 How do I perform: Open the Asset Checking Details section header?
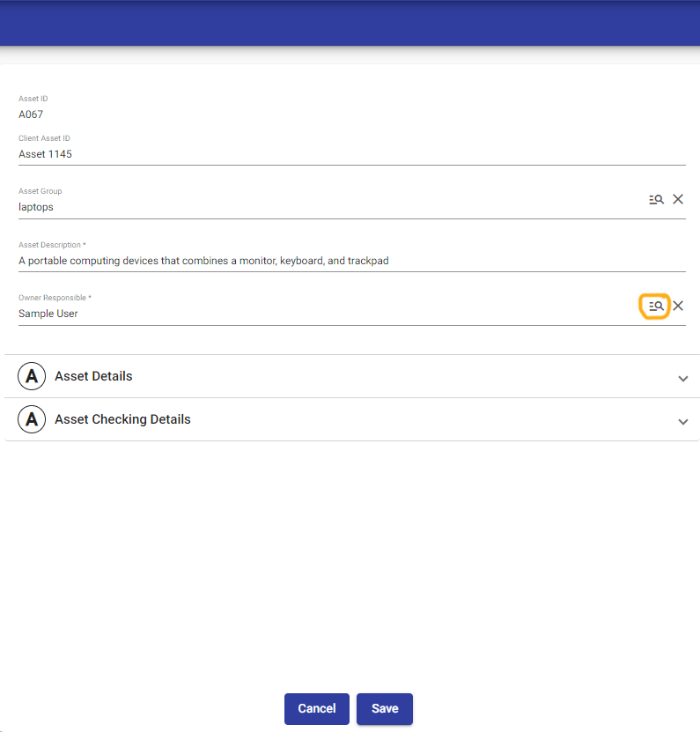tap(122, 419)
